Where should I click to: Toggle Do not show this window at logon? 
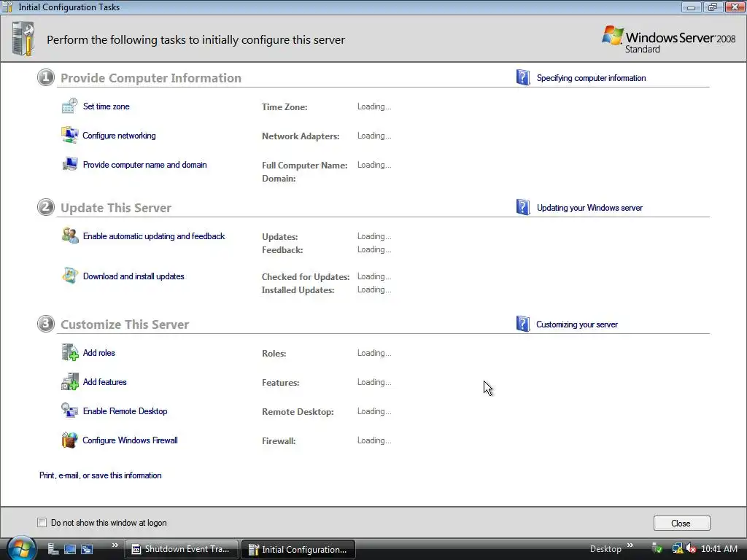coord(42,522)
